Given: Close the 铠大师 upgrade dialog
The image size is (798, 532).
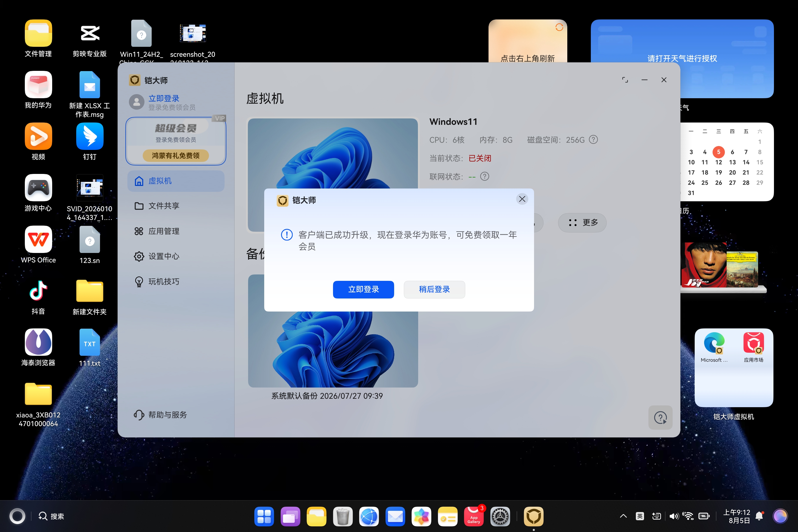Looking at the screenshot, I should coord(522,199).
